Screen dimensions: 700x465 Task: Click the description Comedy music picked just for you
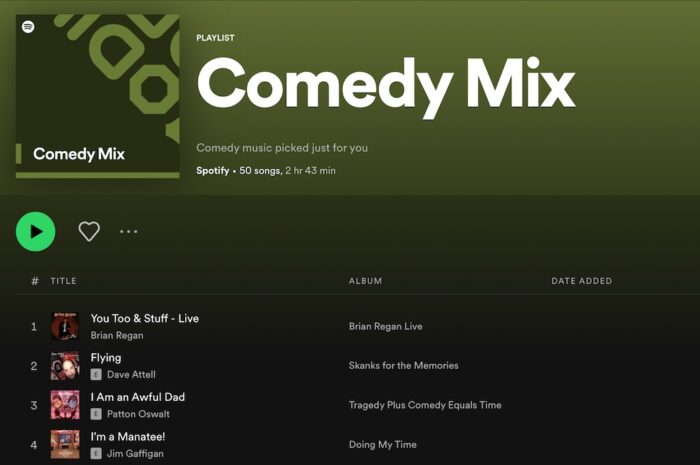(282, 148)
